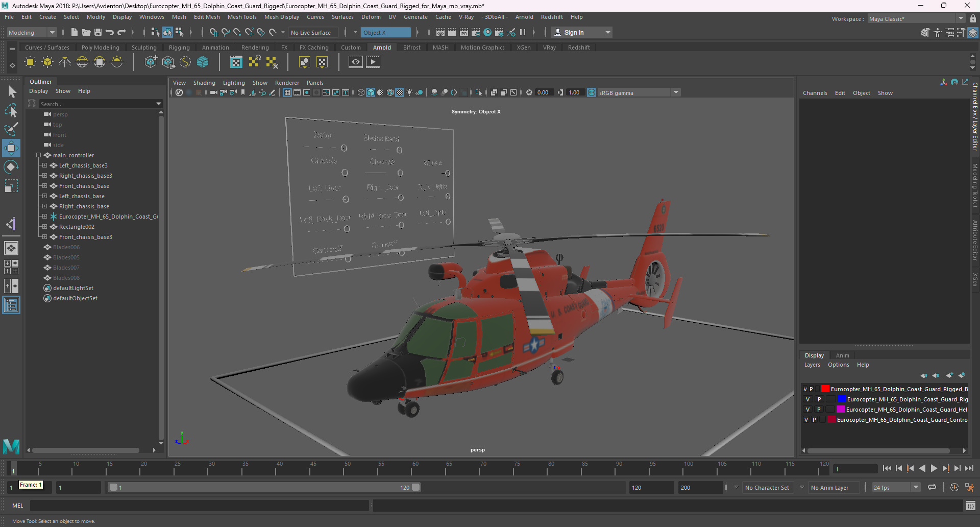
Task: Activate the Move tool
Action: 11,148
